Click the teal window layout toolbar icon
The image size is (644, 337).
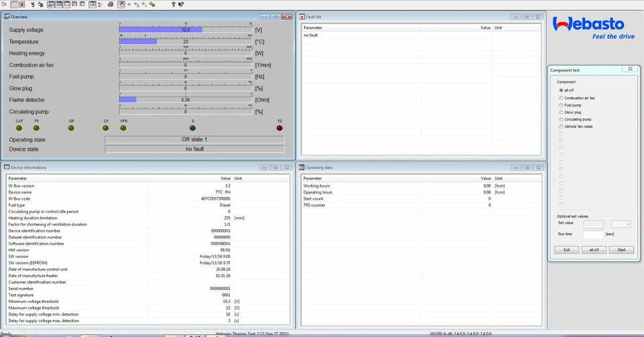[x=82, y=4]
